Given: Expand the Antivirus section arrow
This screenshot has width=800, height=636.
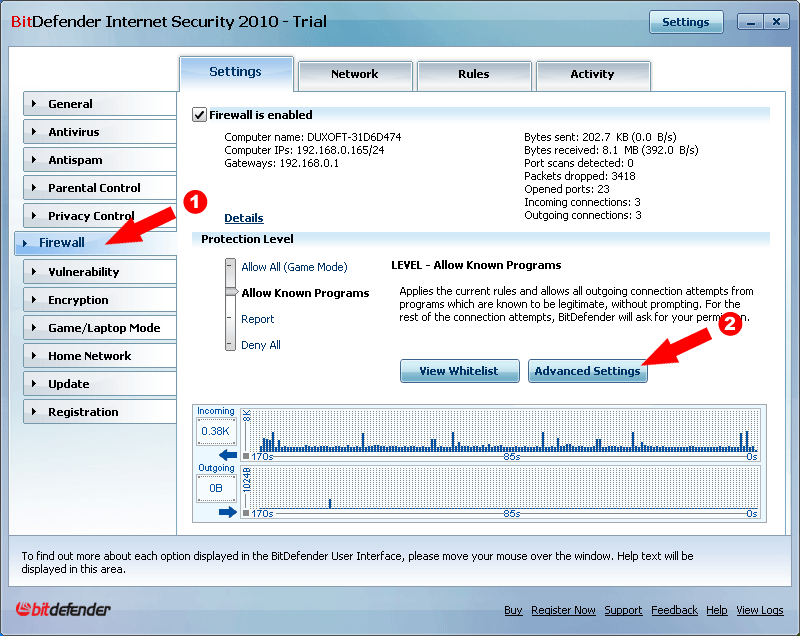Looking at the screenshot, I should point(34,132).
